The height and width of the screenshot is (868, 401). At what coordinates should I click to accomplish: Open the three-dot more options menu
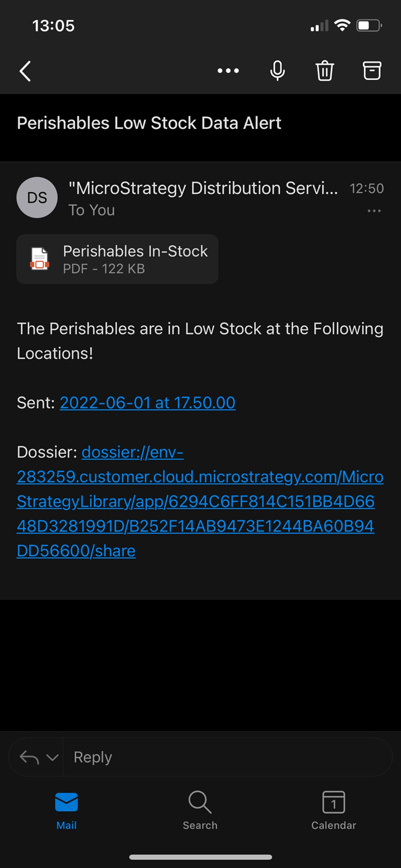(x=228, y=71)
